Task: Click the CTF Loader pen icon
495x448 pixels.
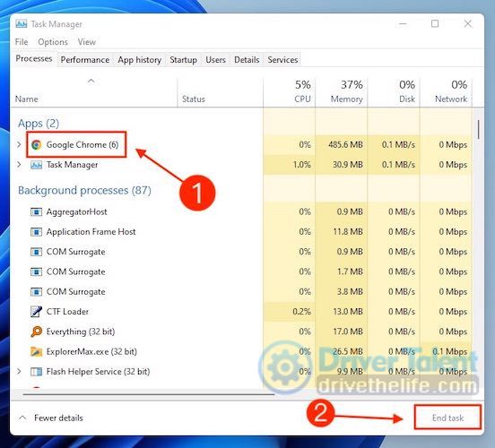Action: (x=36, y=312)
